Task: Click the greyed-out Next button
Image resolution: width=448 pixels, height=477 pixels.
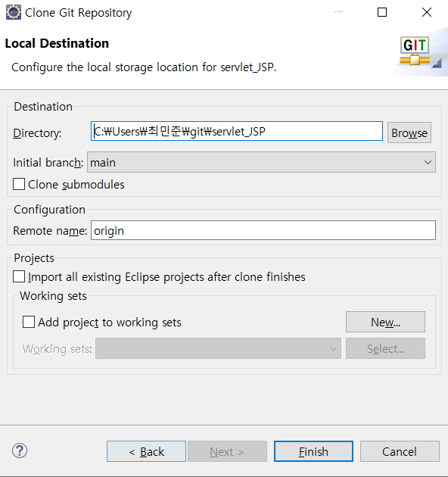Action: click(227, 451)
